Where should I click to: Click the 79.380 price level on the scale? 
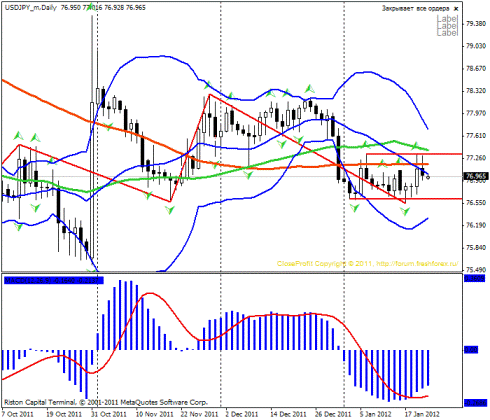tap(476, 24)
